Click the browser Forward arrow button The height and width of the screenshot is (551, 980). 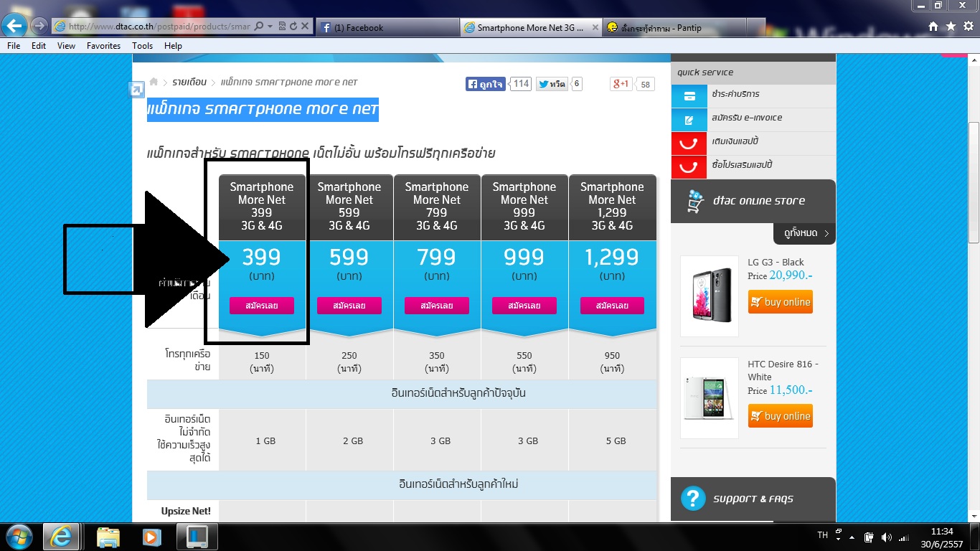39,27
